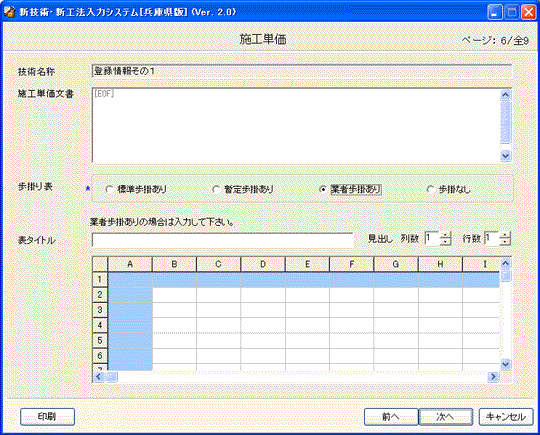Decrease the 行数 spinner value
This screenshot has width=540, height=435.
505,242
